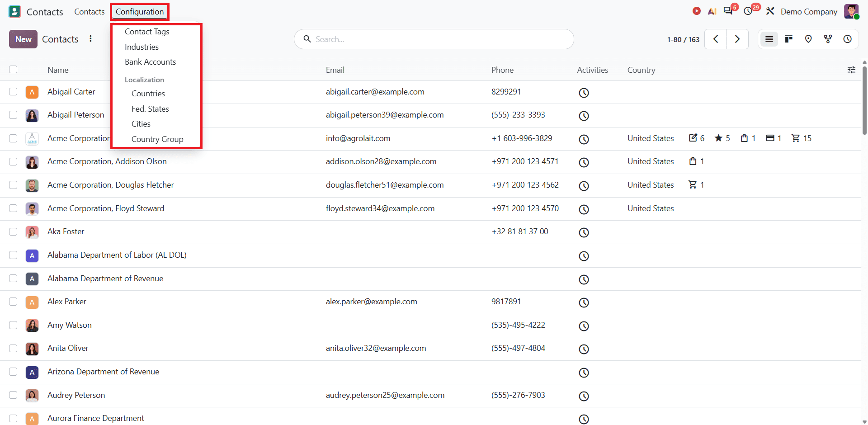The width and height of the screenshot is (868, 425).
Task: Open optional columns settings icon
Action: coord(851,70)
